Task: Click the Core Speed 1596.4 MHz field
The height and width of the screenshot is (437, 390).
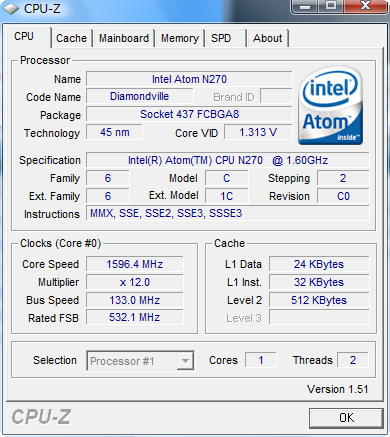Action: tap(135, 264)
